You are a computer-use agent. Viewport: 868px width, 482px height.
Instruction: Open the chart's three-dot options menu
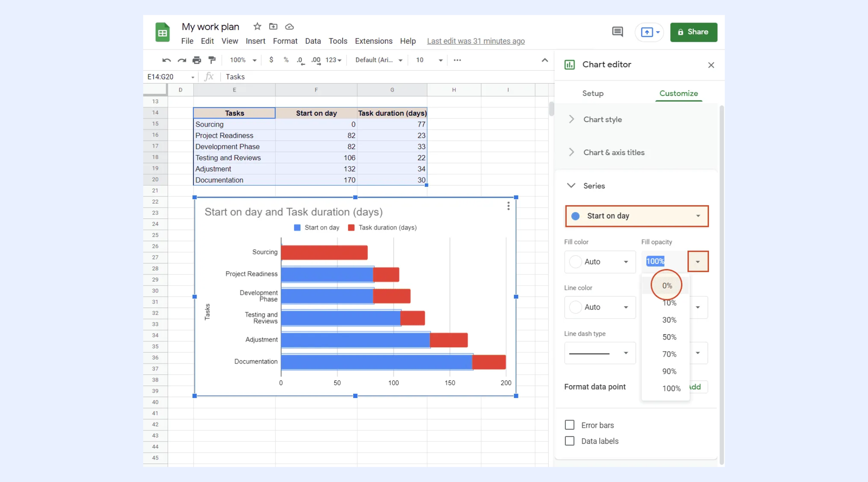click(508, 206)
